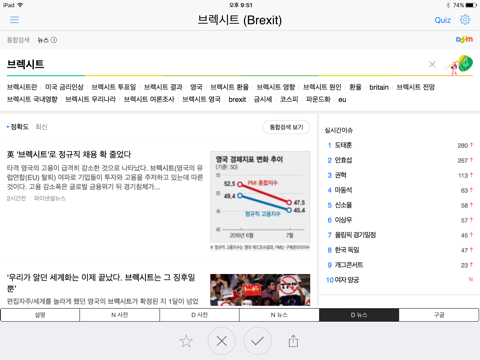Open the Quiz link

pos(443,20)
